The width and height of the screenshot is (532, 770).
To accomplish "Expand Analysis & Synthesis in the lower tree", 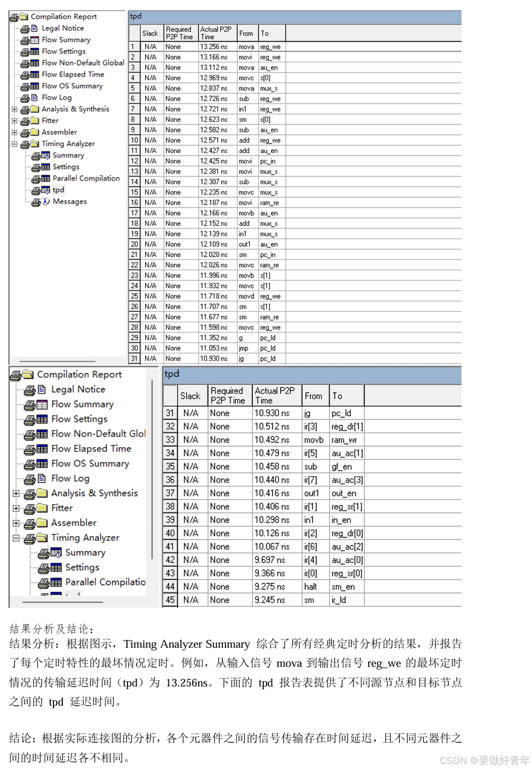I will (x=16, y=494).
